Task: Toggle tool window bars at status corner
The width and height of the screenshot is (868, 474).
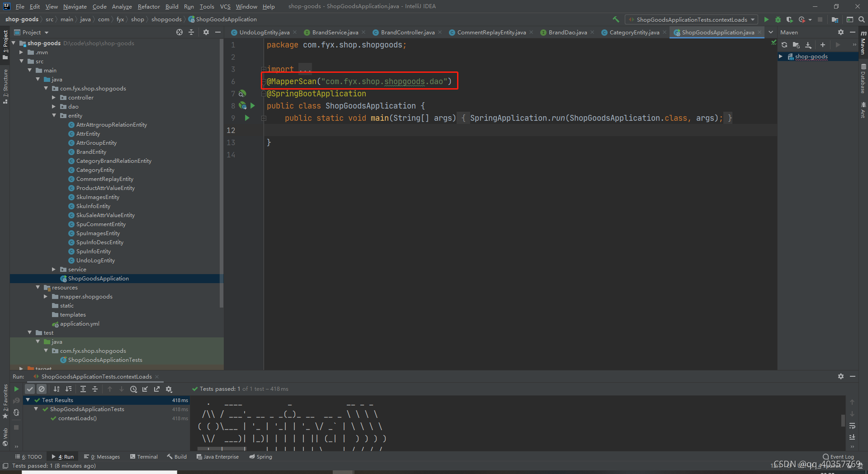Action: (x=5, y=465)
